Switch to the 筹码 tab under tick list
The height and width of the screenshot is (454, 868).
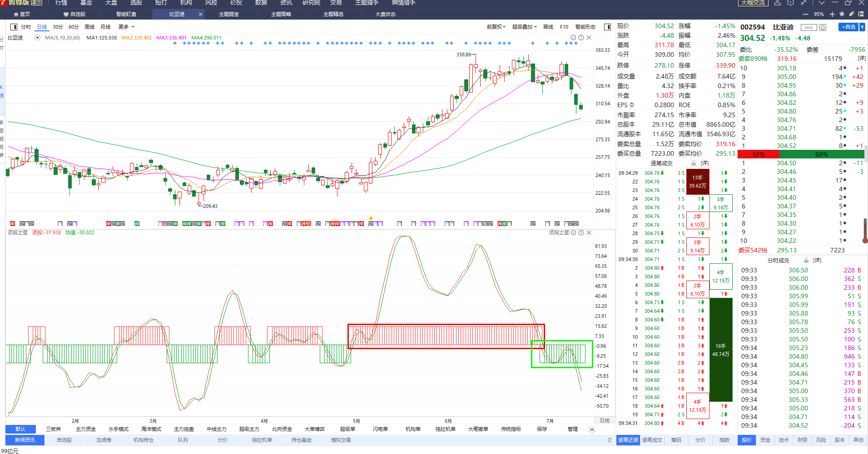(676, 440)
